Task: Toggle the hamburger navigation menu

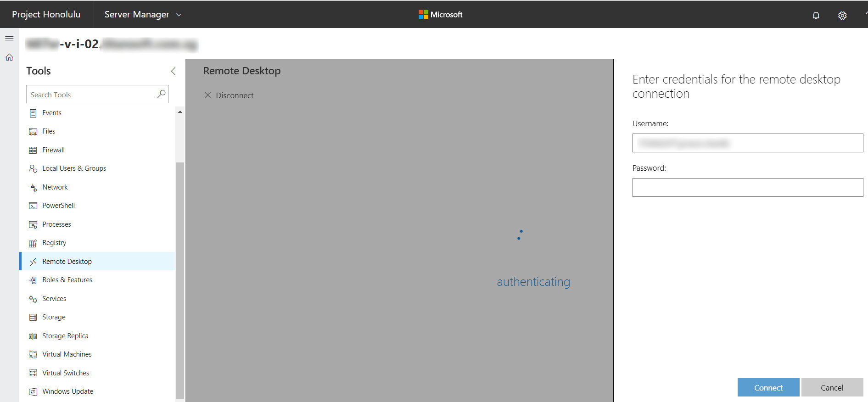Action: tap(9, 38)
